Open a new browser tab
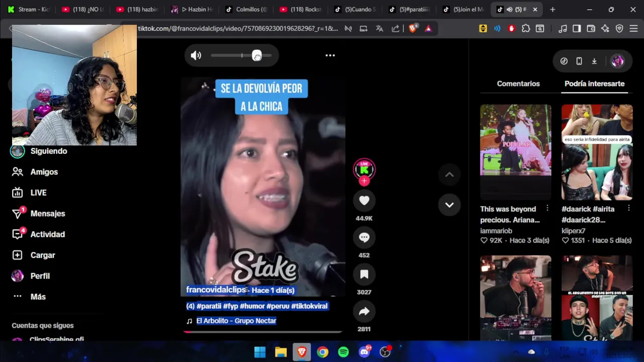This screenshot has width=644, height=362. tap(552, 9)
